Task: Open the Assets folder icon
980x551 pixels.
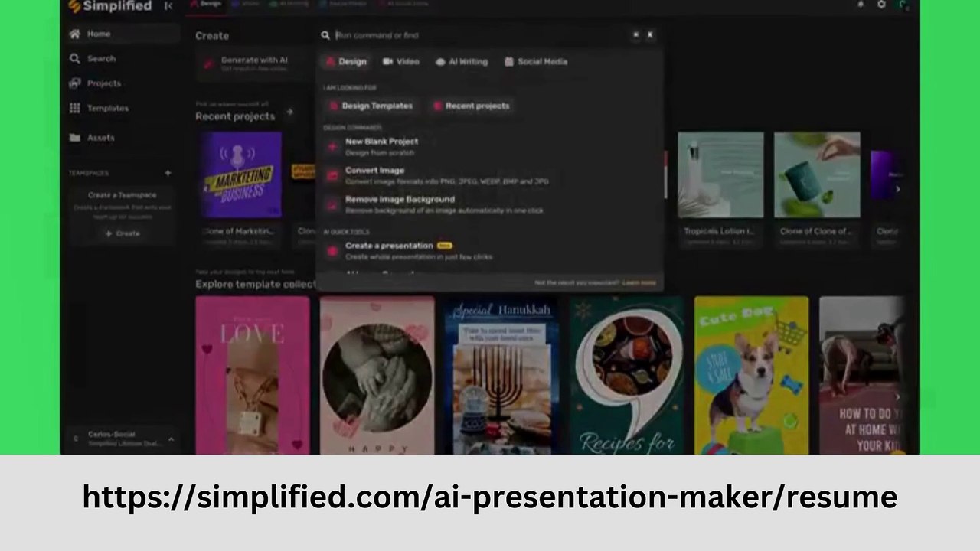Action: [74, 138]
